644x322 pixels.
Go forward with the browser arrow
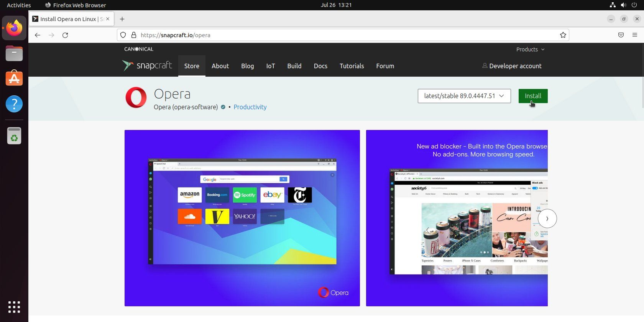pyautogui.click(x=51, y=35)
